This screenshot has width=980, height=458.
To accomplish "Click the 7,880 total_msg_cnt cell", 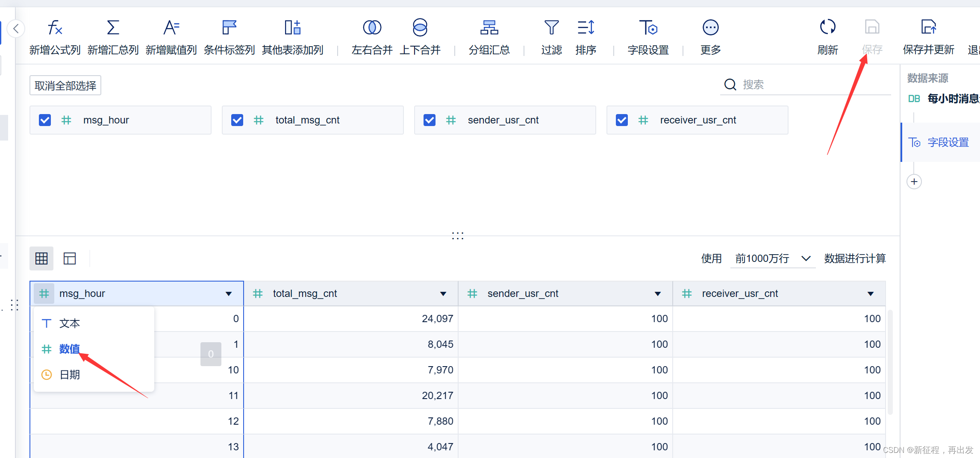I will pyautogui.click(x=351, y=421).
